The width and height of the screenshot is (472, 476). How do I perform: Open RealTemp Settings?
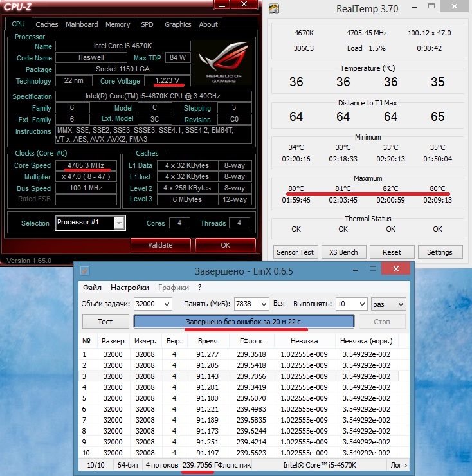440,252
